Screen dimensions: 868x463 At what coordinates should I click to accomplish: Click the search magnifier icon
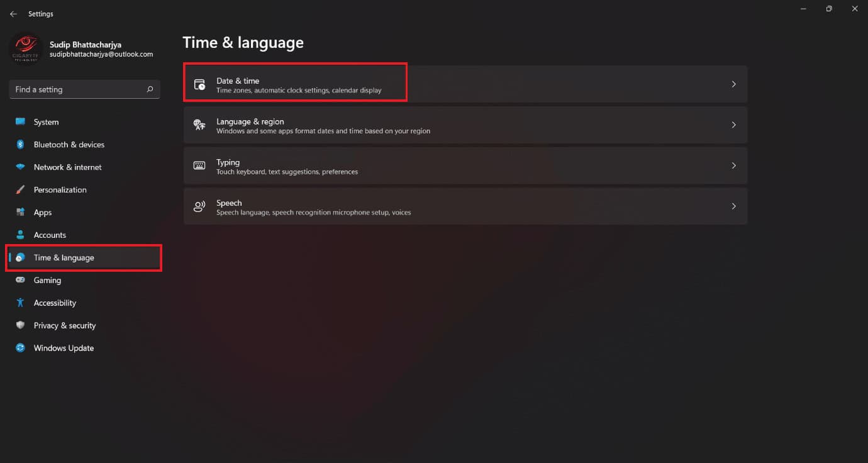pyautogui.click(x=150, y=89)
